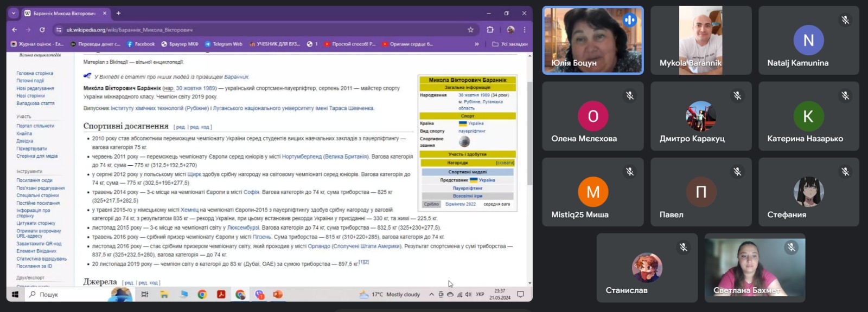The width and height of the screenshot is (868, 312).
Task: Launch PowerPoint from the taskbar
Action: click(x=278, y=295)
